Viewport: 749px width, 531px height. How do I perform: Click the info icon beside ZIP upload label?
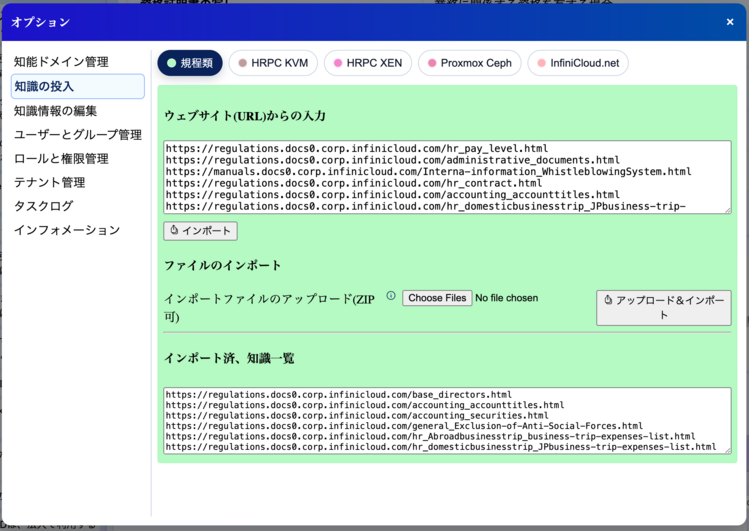coord(391,296)
